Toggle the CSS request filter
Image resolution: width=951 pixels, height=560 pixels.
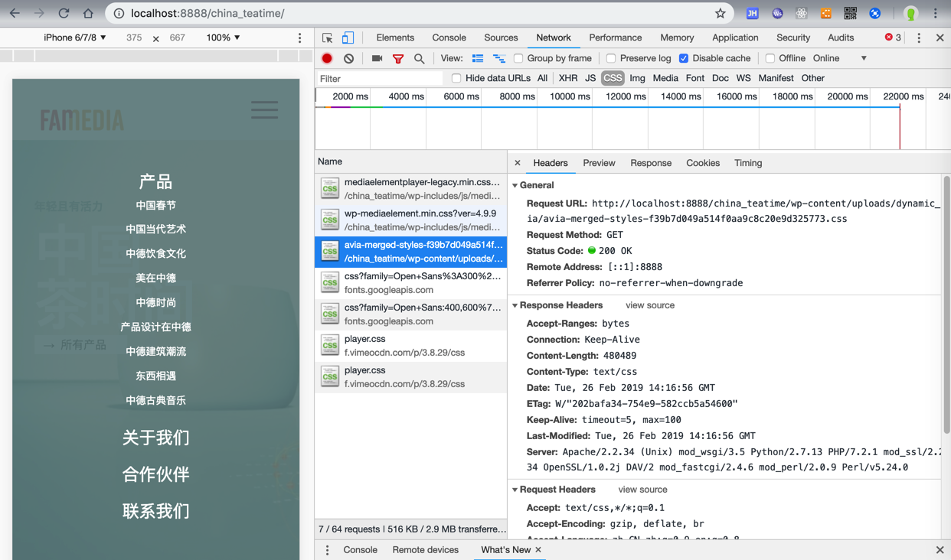pos(613,78)
